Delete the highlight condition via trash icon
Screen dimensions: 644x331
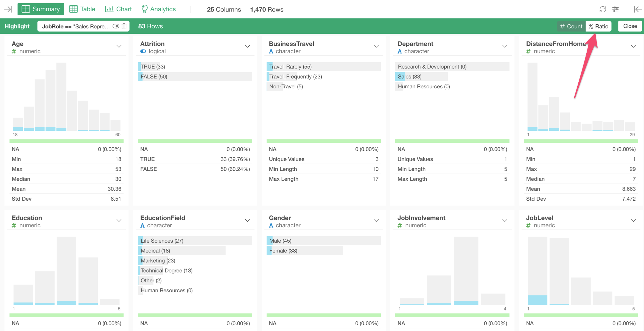(x=124, y=26)
